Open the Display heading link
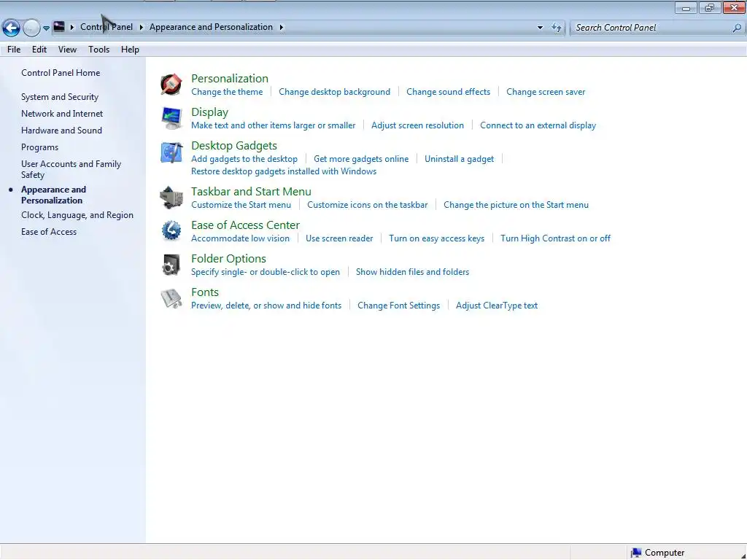 coord(209,112)
